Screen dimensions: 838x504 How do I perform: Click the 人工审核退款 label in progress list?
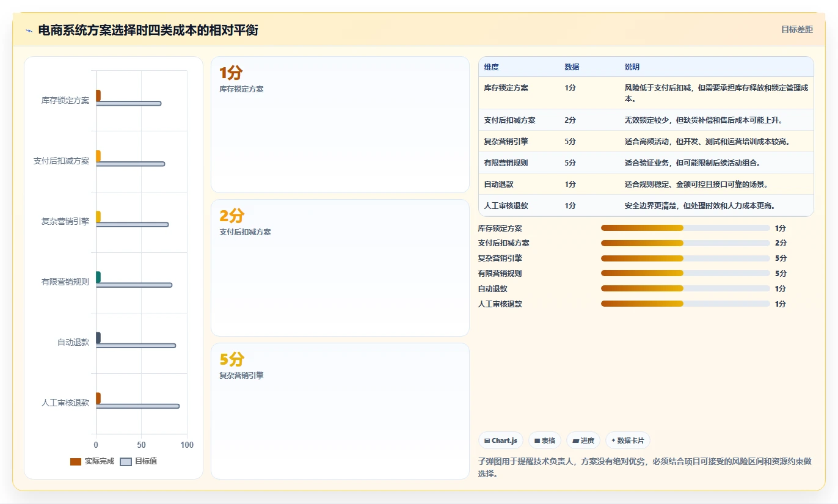pos(500,304)
